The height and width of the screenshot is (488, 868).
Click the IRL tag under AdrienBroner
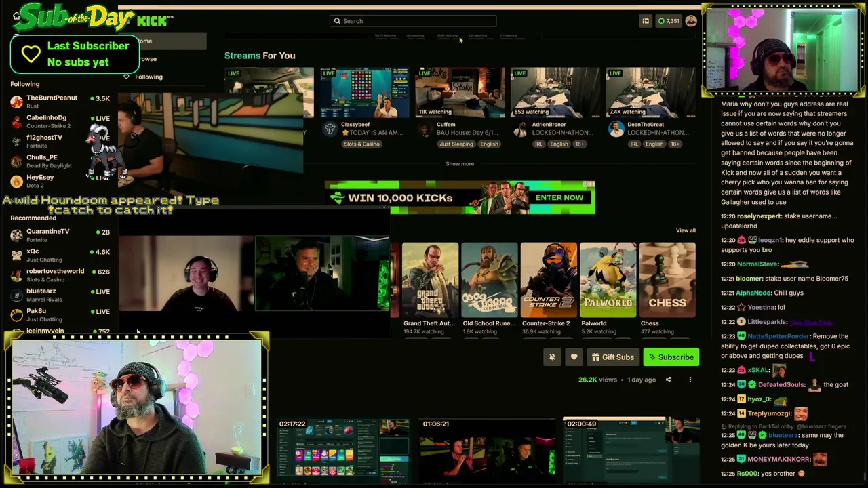tap(538, 144)
